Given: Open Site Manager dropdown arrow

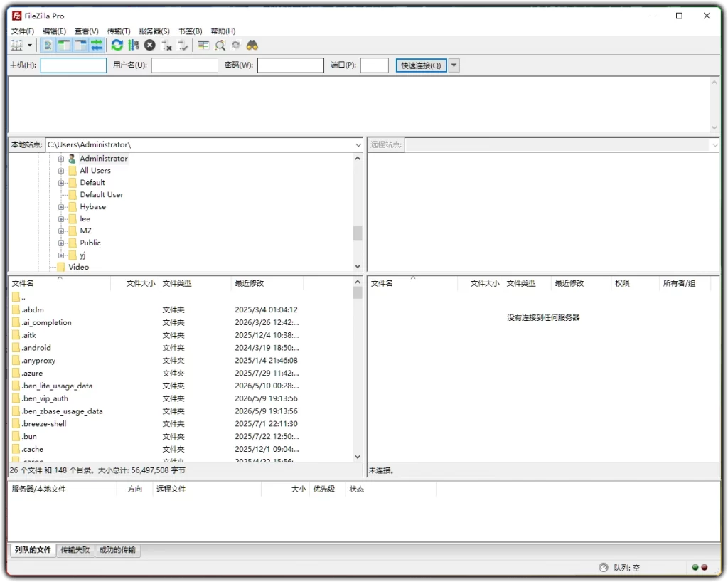Looking at the screenshot, I should point(30,45).
